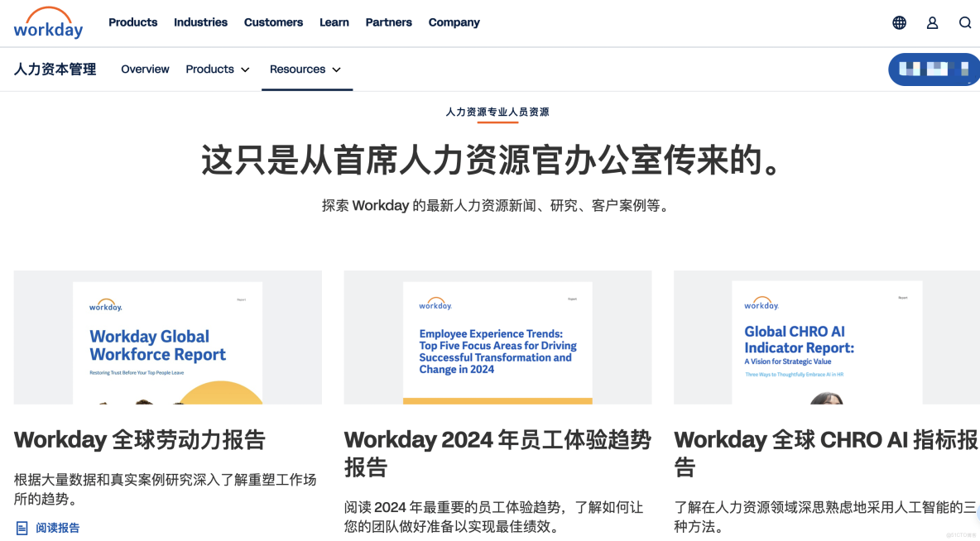Click the 人力资本管理 heading link

pos(55,69)
